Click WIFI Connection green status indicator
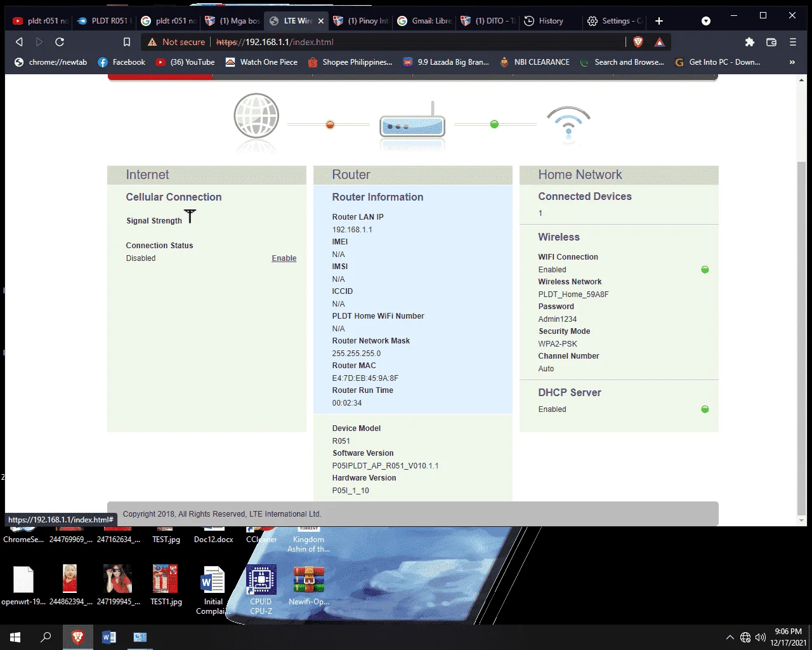This screenshot has width=812, height=650. tap(705, 270)
